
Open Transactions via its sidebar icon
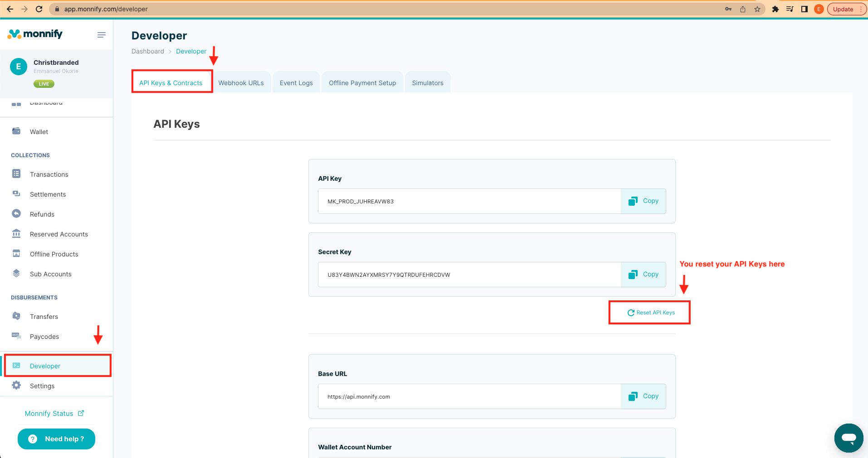(x=16, y=174)
